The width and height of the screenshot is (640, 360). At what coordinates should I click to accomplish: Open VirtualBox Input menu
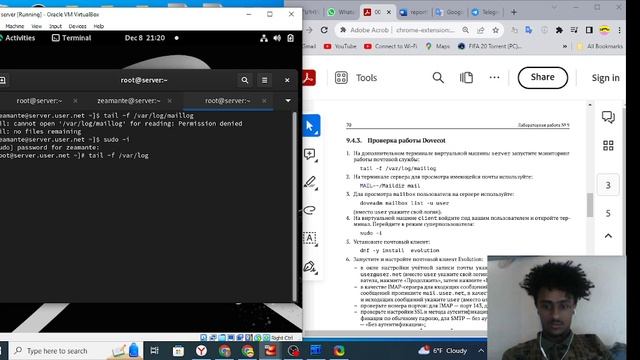click(x=56, y=26)
